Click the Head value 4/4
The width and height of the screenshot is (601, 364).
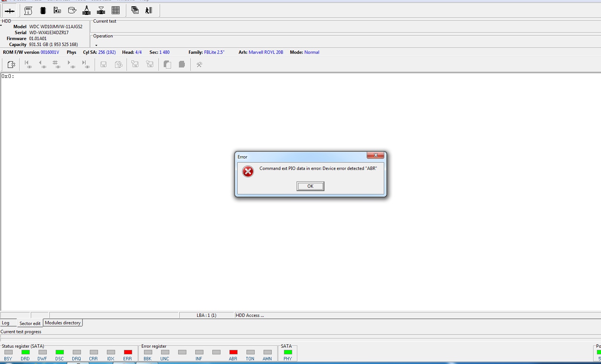138,52
